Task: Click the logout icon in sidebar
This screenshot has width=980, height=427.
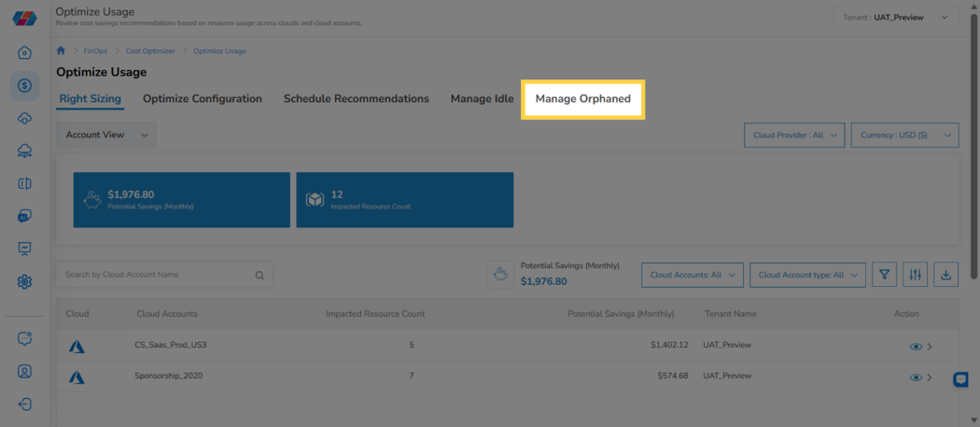Action: click(x=24, y=404)
